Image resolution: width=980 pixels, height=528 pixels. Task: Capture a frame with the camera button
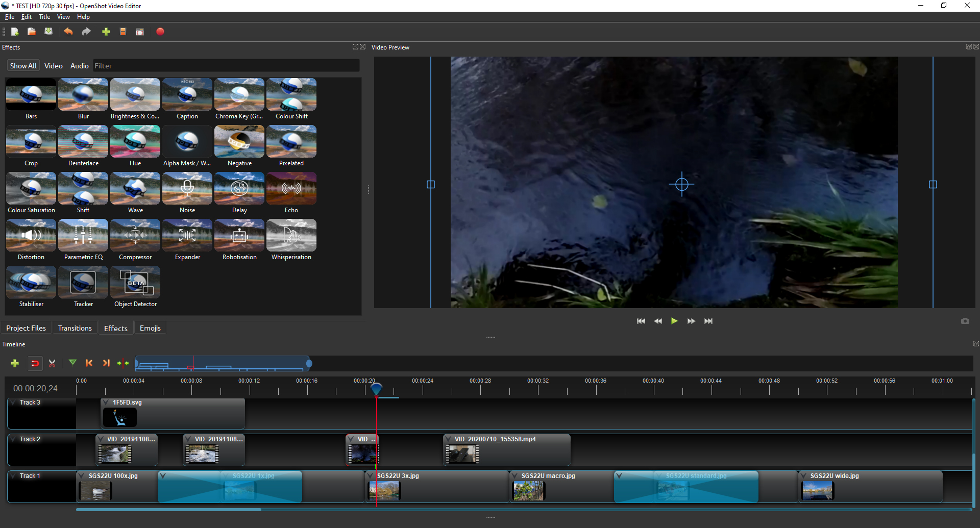[965, 321]
